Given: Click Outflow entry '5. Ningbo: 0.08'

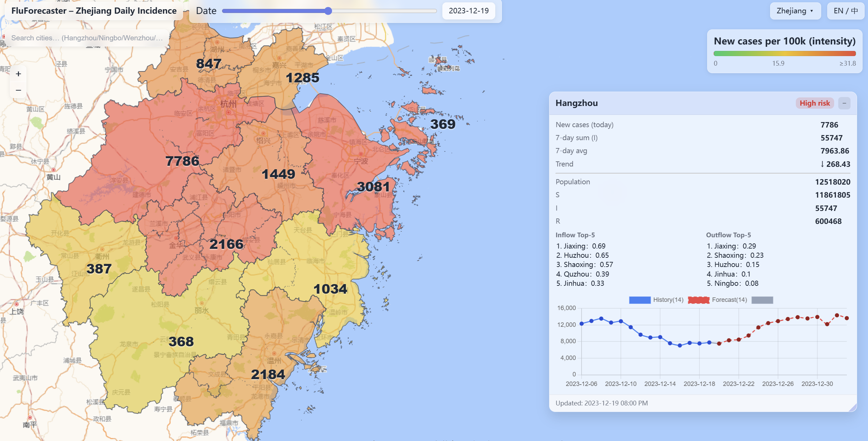Looking at the screenshot, I should pyautogui.click(x=733, y=283).
